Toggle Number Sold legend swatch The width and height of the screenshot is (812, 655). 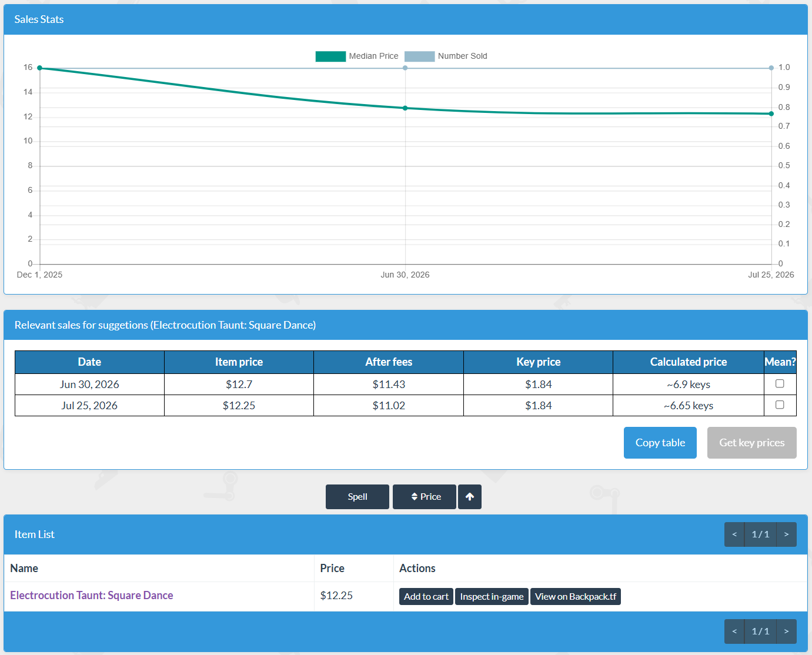(x=420, y=56)
